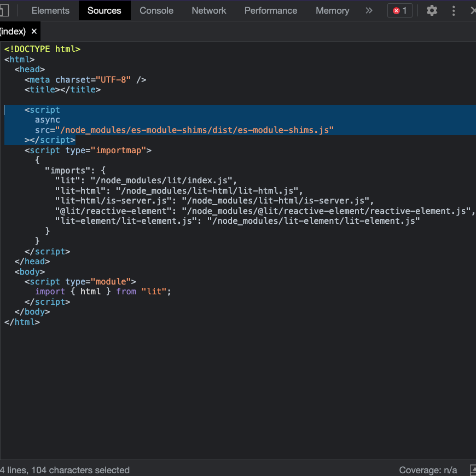
Task: Click the import html from lit line
Action: [x=103, y=292]
